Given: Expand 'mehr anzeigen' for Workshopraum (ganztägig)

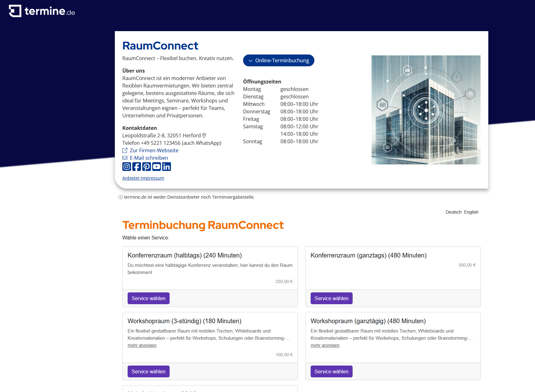Looking at the screenshot, I should pos(325,345).
